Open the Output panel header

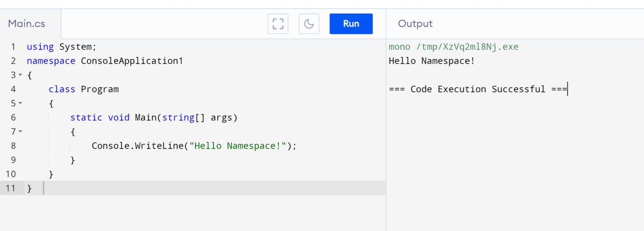(x=415, y=24)
